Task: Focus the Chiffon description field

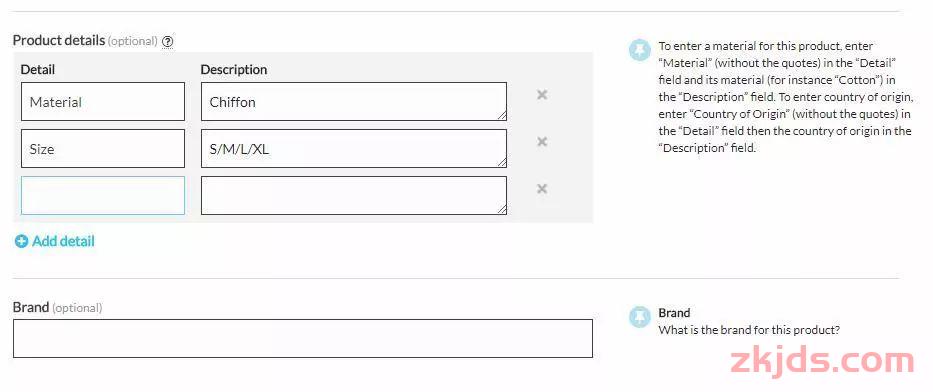Action: (354, 102)
